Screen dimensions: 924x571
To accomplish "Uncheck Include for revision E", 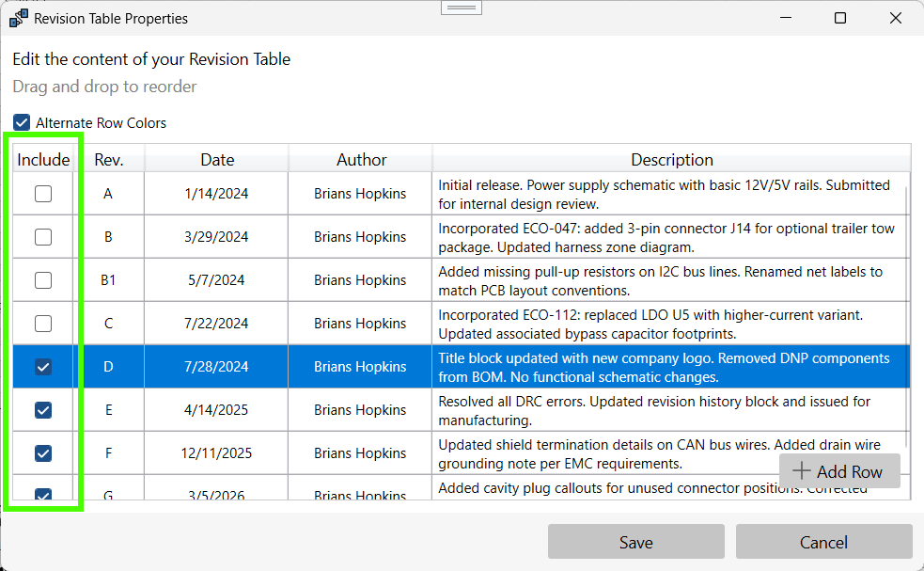I will [x=43, y=410].
